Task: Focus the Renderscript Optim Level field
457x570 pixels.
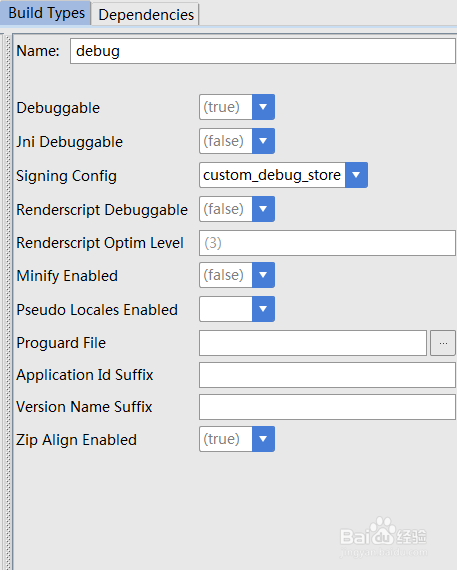Action: pyautogui.click(x=327, y=243)
